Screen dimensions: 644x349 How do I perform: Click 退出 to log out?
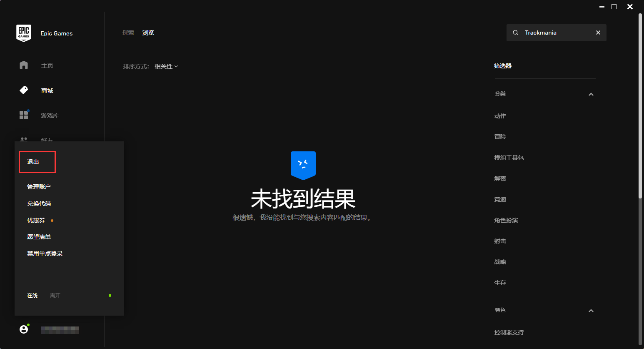37,162
